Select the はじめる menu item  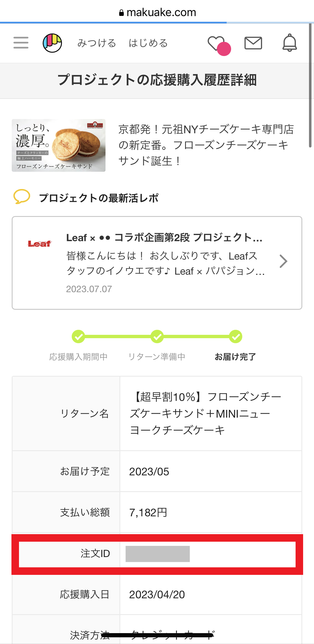point(148,43)
